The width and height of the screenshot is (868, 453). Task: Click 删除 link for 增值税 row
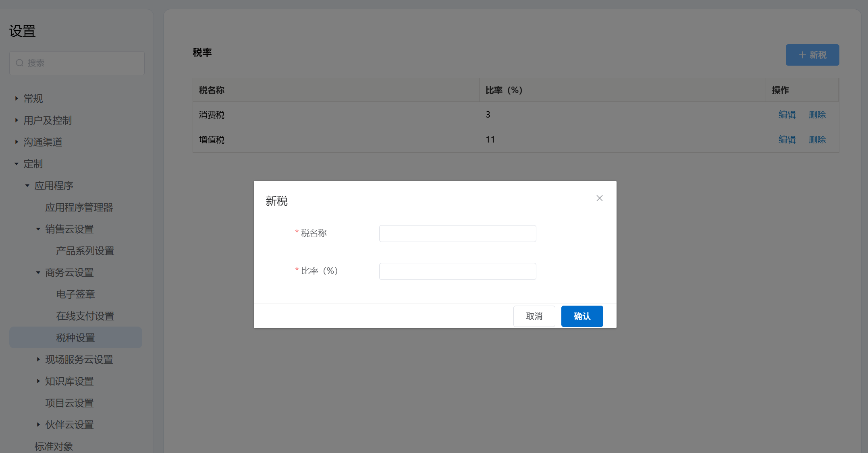[817, 140]
